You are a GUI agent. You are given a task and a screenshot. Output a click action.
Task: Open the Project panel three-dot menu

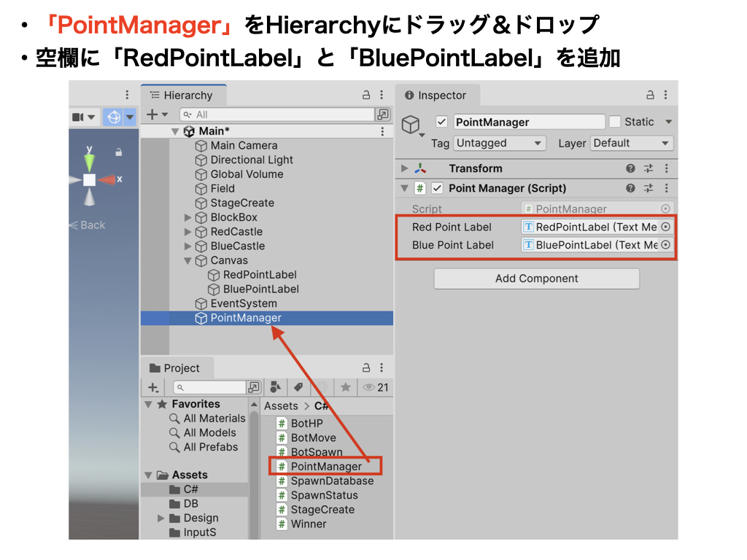pos(382,367)
